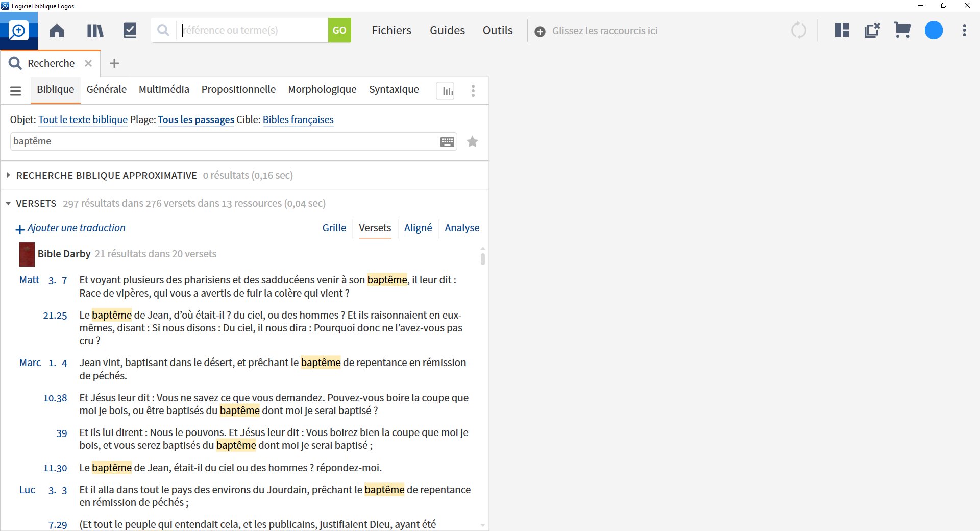The width and height of the screenshot is (980, 531).
Task: Open the Bibles françaises target dropdown
Action: [x=298, y=119]
